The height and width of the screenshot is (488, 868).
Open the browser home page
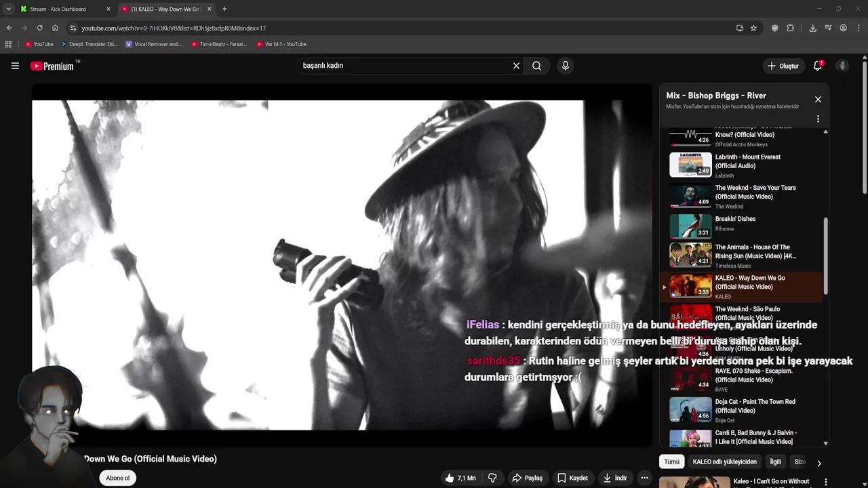[55, 28]
